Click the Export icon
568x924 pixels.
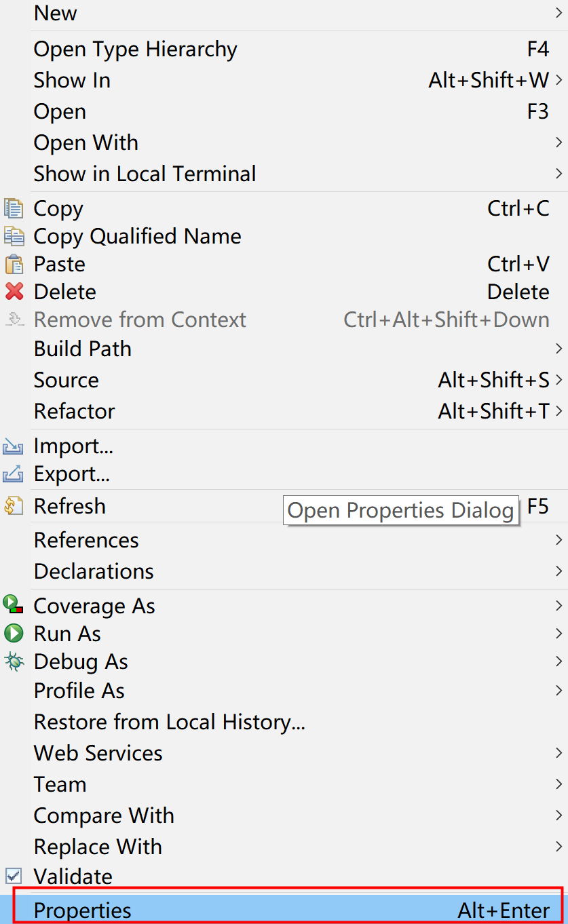(14, 474)
